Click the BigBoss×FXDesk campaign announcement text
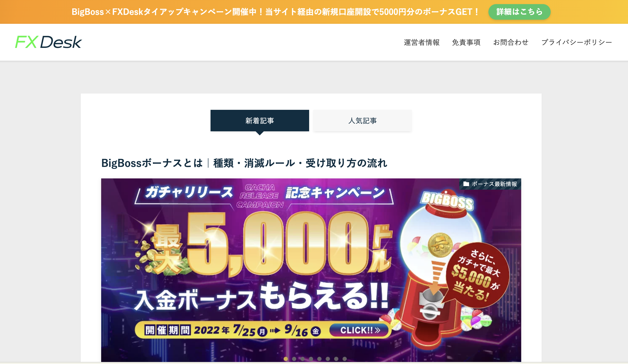The image size is (628, 364). tap(275, 12)
